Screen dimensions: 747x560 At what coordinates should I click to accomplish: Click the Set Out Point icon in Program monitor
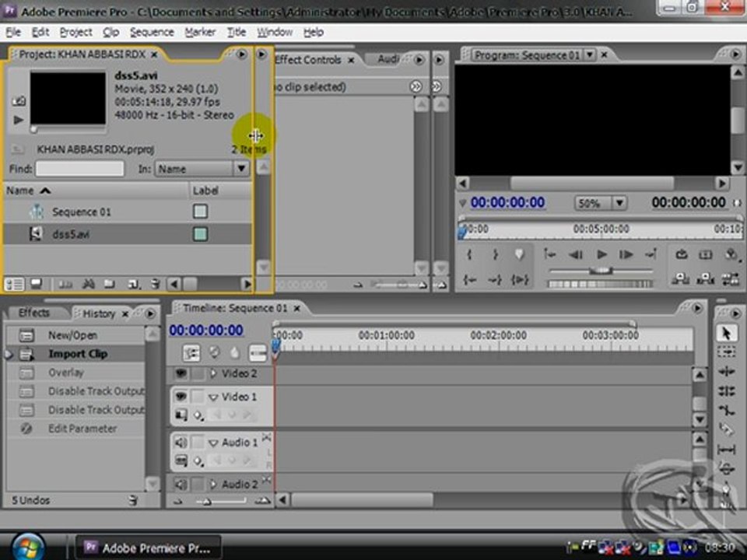click(x=495, y=255)
